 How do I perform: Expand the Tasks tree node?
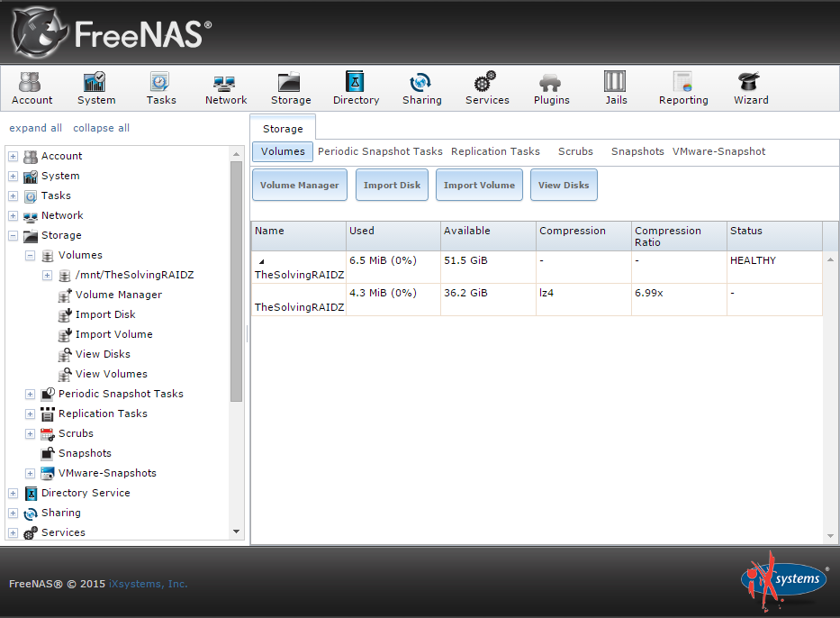coord(13,196)
